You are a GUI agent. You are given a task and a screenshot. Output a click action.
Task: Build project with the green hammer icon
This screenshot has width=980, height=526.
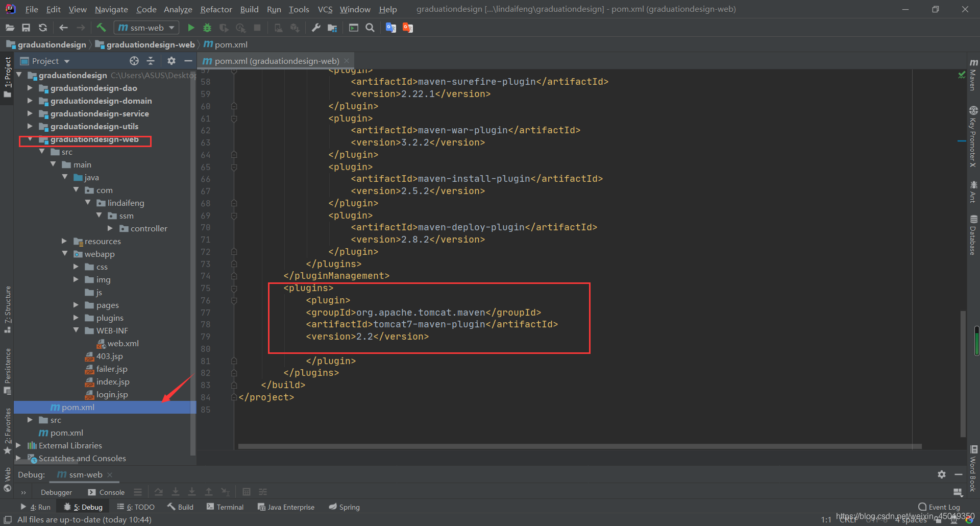[x=101, y=28]
